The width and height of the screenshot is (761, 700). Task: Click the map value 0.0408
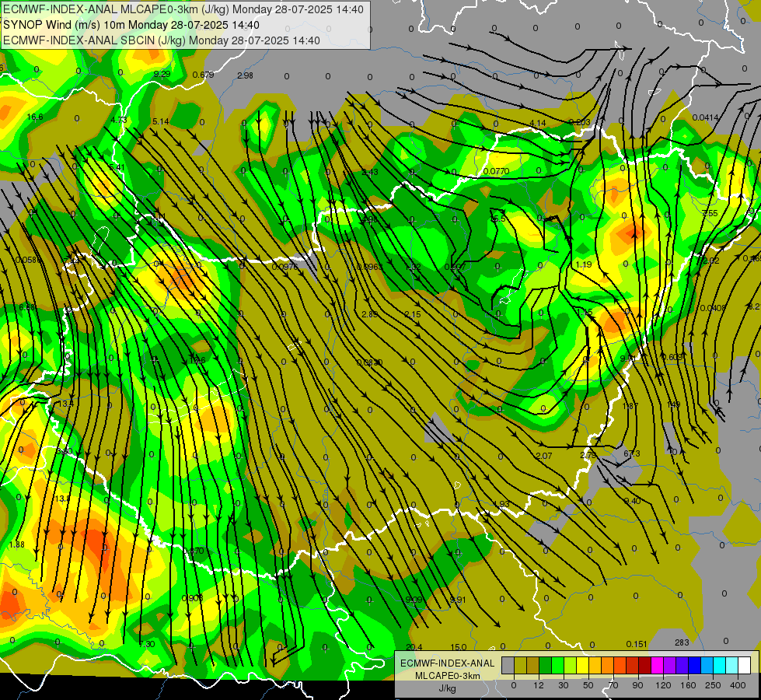pyautogui.click(x=713, y=307)
